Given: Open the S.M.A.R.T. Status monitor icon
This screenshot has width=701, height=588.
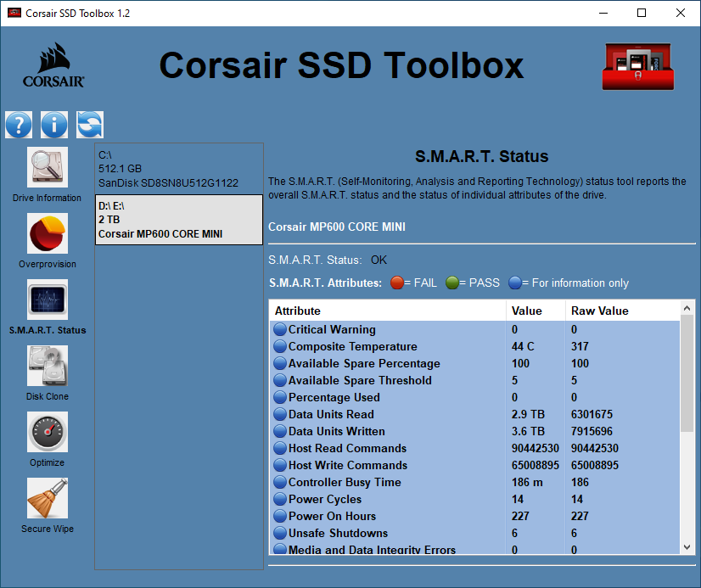Looking at the screenshot, I should [48, 300].
